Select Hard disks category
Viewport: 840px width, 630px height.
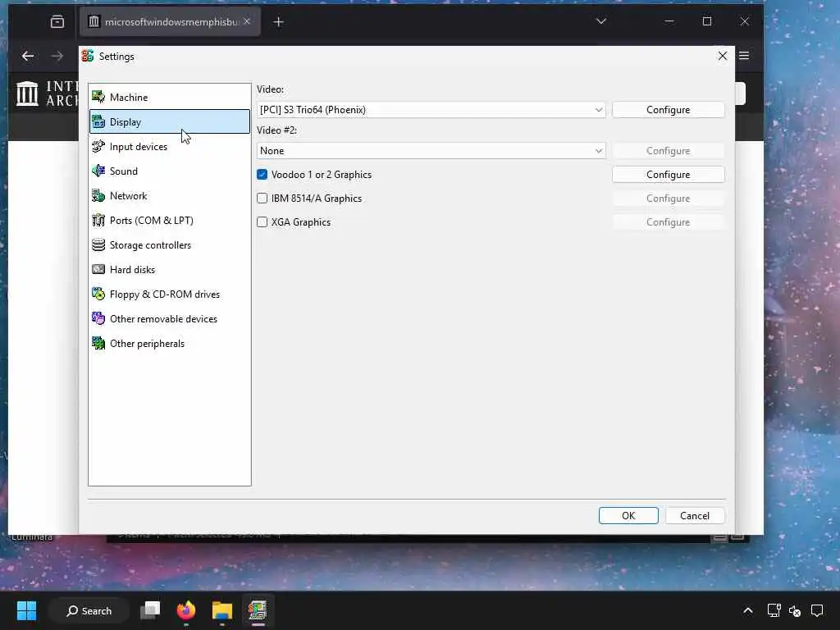pyautogui.click(x=170, y=269)
